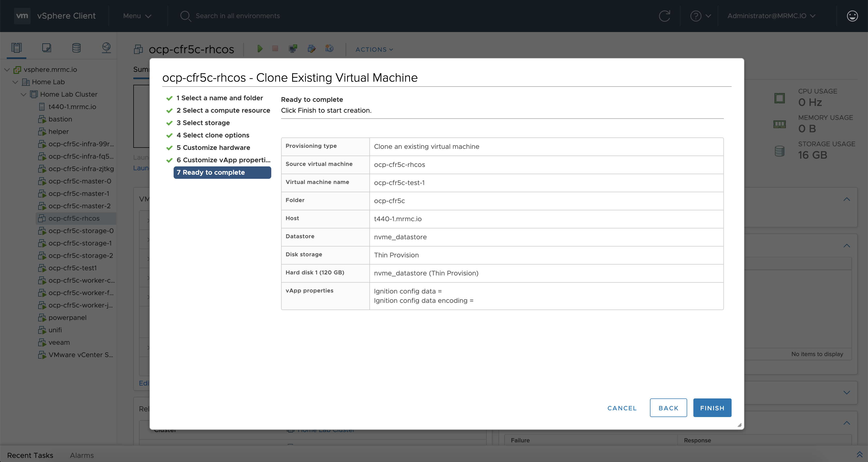Open the Networking inventory view icon
Viewport: 868px width, 462px height.
(x=106, y=48)
